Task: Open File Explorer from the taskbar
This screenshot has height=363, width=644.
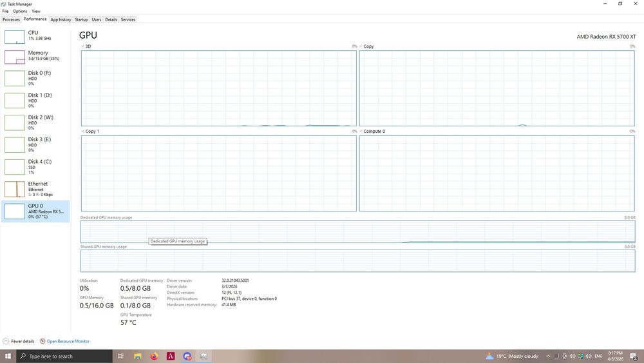Action: point(138,356)
